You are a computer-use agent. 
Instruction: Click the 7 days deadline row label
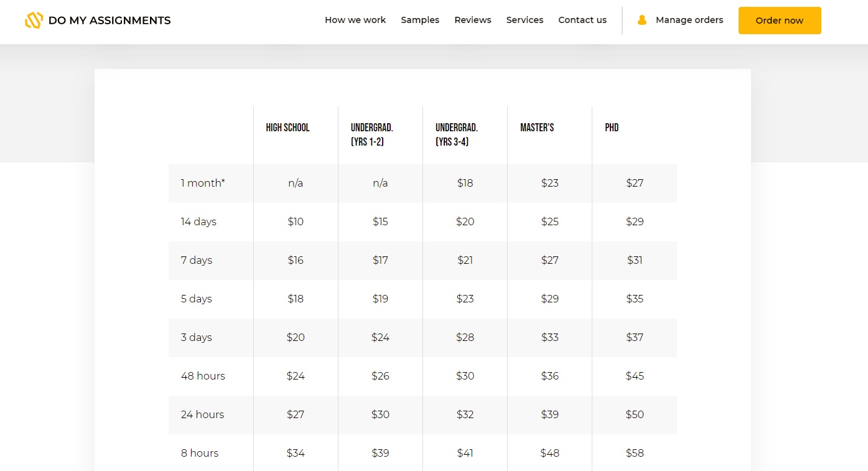coord(197,260)
